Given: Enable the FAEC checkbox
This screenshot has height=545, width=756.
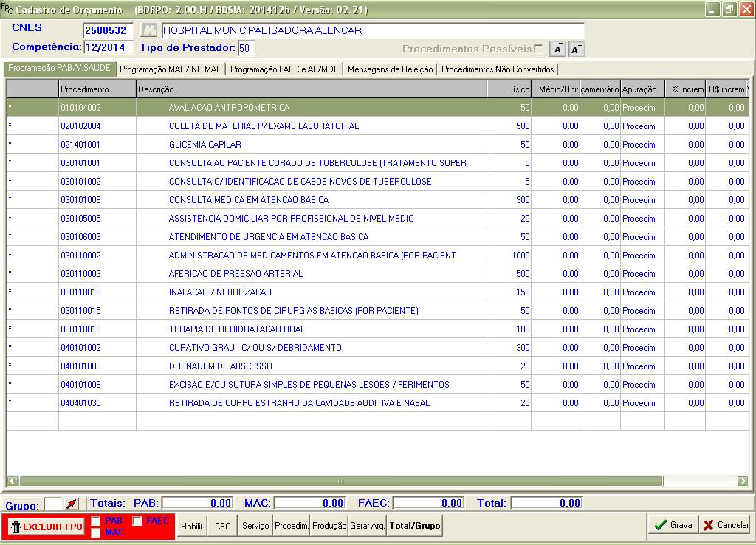Looking at the screenshot, I should click(x=137, y=521).
